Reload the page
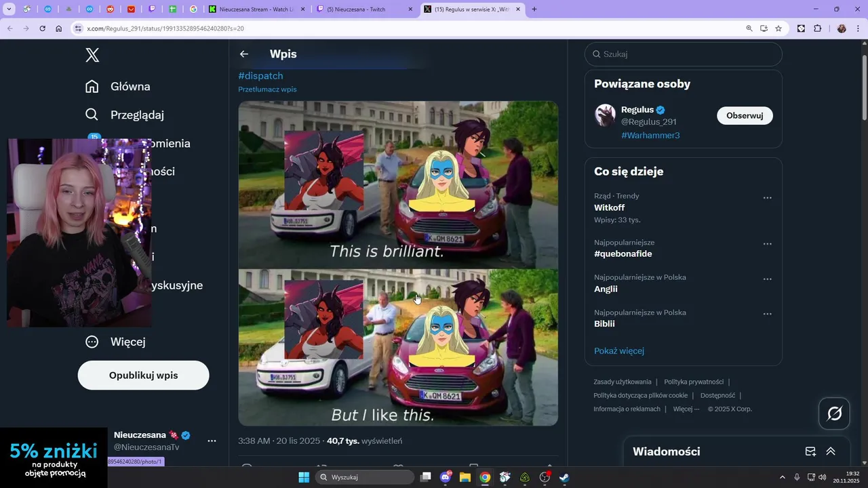868x488 pixels. click(x=42, y=28)
